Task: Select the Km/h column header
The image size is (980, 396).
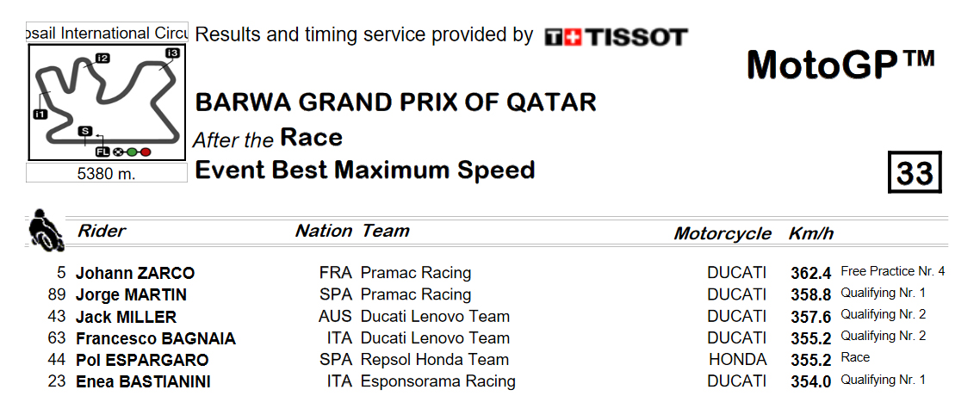Action: pyautogui.click(x=810, y=233)
